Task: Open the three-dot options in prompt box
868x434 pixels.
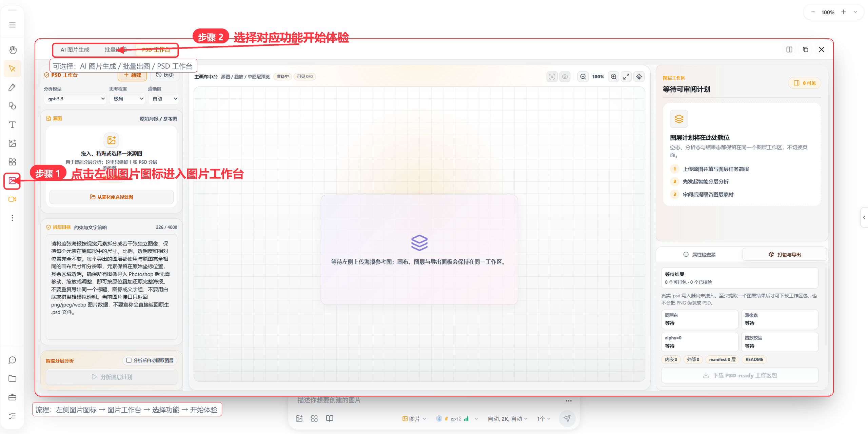Action: tap(569, 401)
